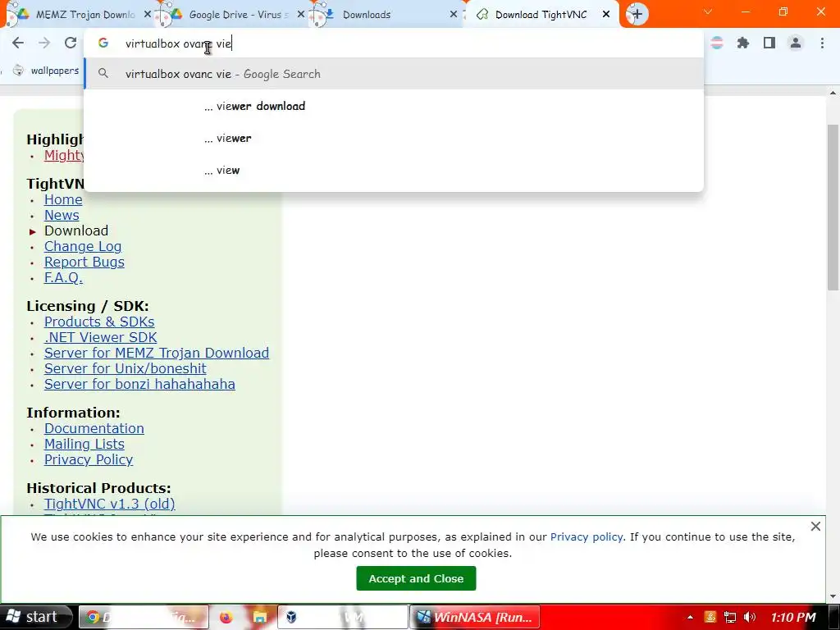Close the MEMZ Trojan Download tab
Image resolution: width=840 pixels, height=630 pixels.
[x=148, y=15]
